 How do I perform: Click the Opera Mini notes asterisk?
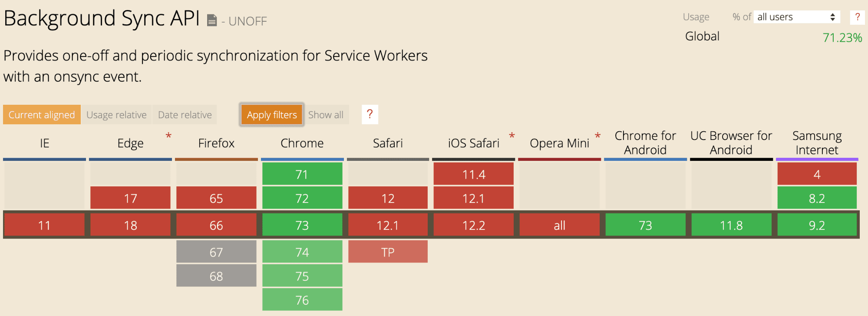[597, 136]
